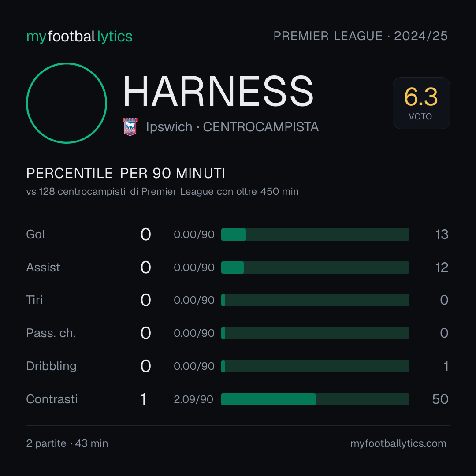Image resolution: width=476 pixels, height=476 pixels.
Task: Click the myfootballytics logo
Action: coord(79,37)
